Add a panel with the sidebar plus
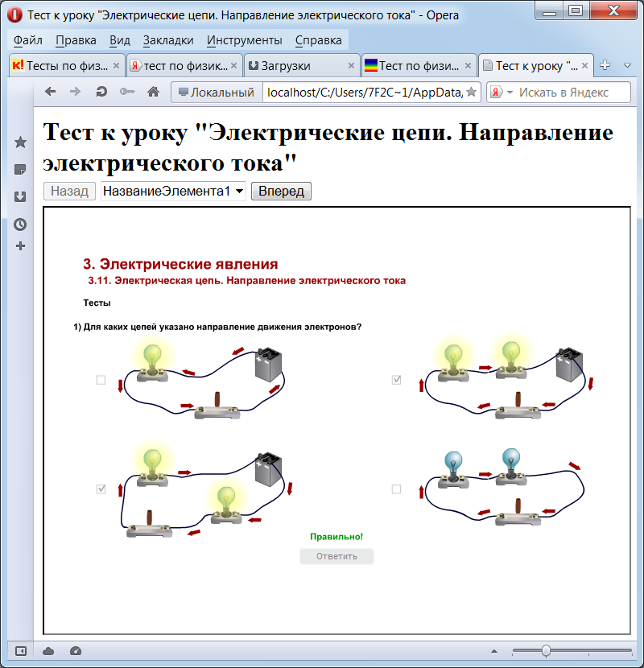Viewport: 644px width, 668px height. (x=20, y=245)
